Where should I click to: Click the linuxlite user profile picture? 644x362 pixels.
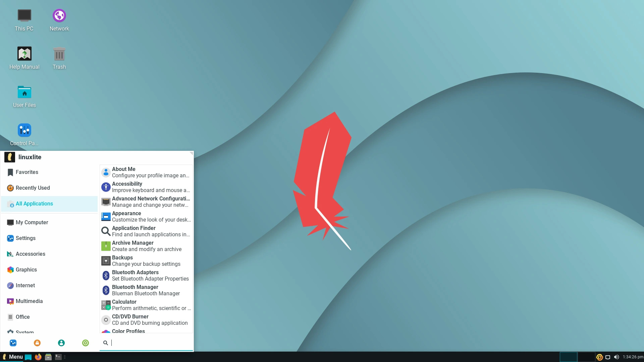(10, 157)
